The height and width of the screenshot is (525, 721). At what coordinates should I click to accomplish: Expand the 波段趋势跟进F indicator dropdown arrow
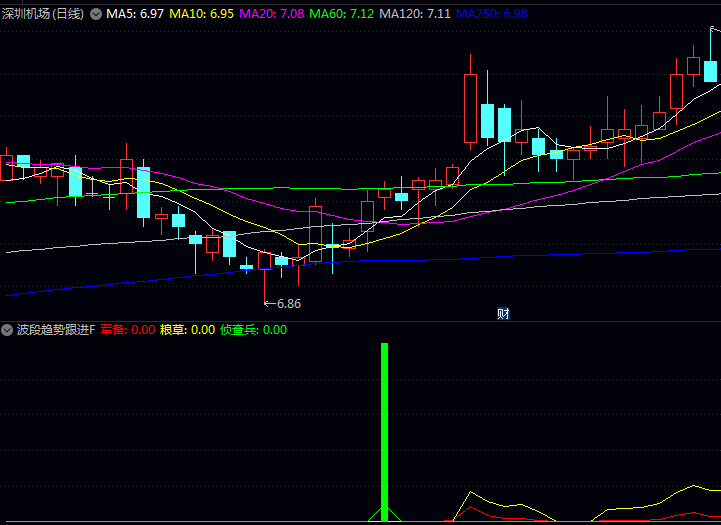tap(8, 329)
